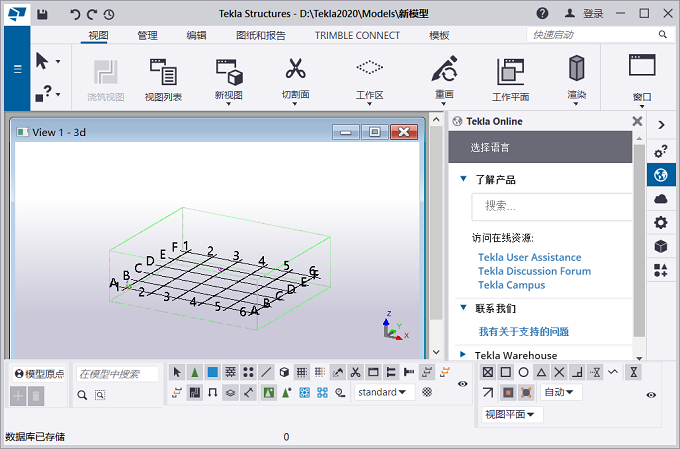Switch to the 图纸和报告 ribbon tab
Screen dimensions: 680x449
(261, 36)
